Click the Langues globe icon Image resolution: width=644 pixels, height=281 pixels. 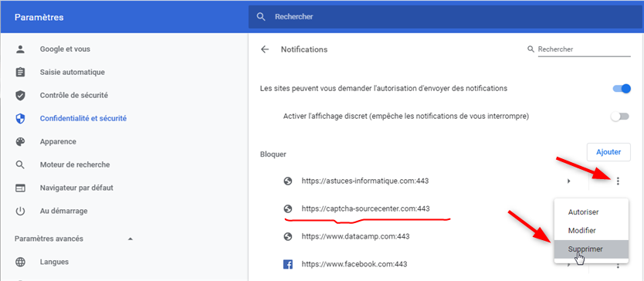[x=20, y=262]
